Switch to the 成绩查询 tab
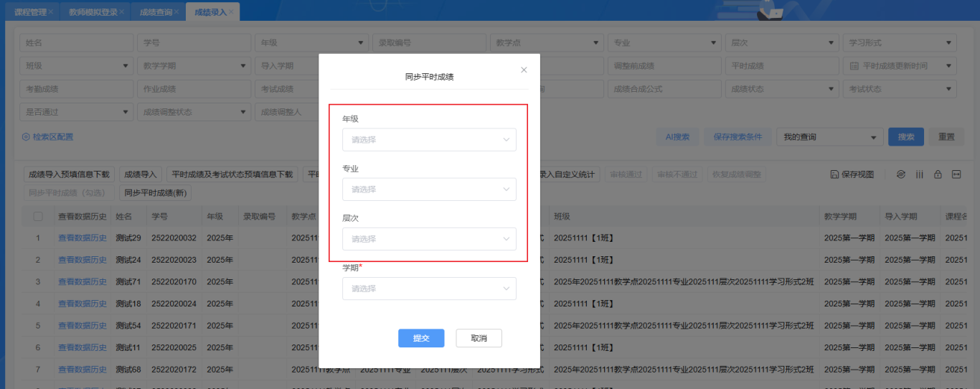The height and width of the screenshot is (389, 980). pos(155,12)
